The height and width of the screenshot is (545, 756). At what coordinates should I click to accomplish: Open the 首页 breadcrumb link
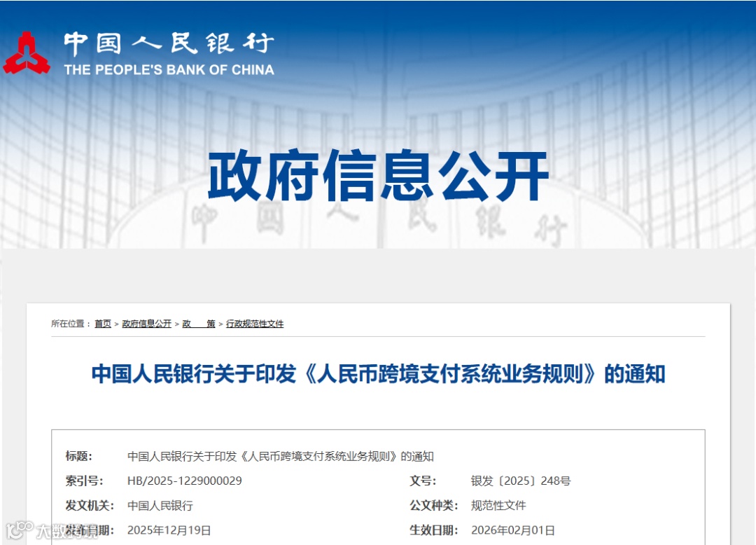point(103,324)
